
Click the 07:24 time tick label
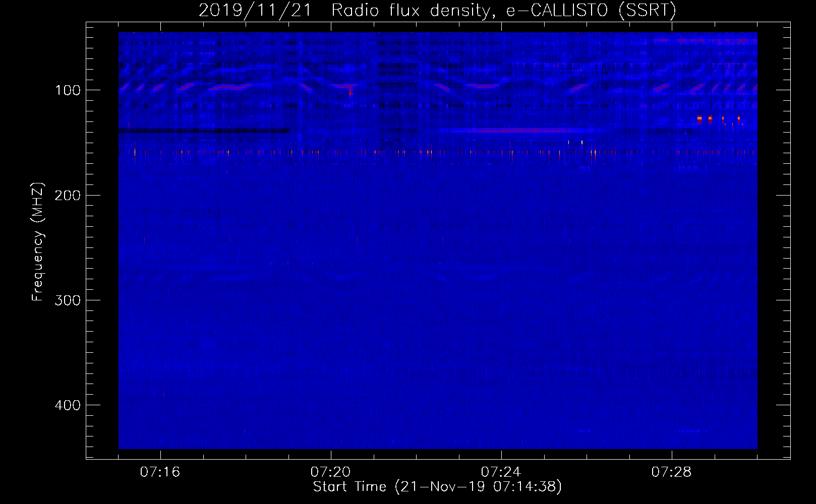pyautogui.click(x=501, y=472)
